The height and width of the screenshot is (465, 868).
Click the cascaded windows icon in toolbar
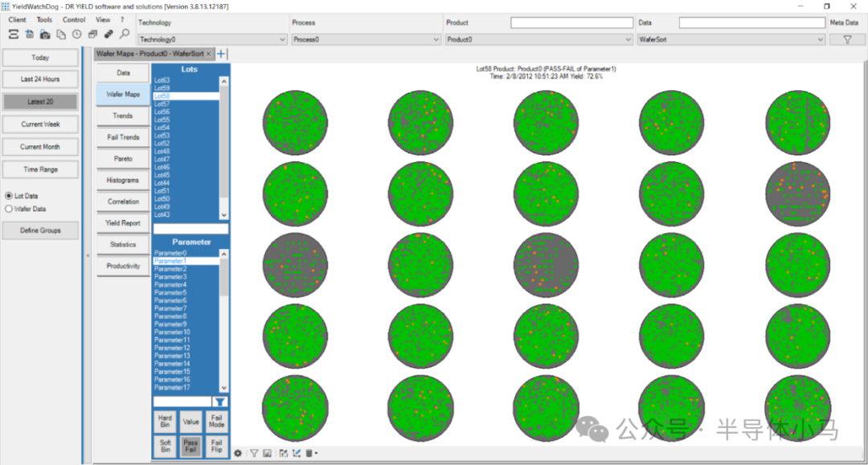92,35
